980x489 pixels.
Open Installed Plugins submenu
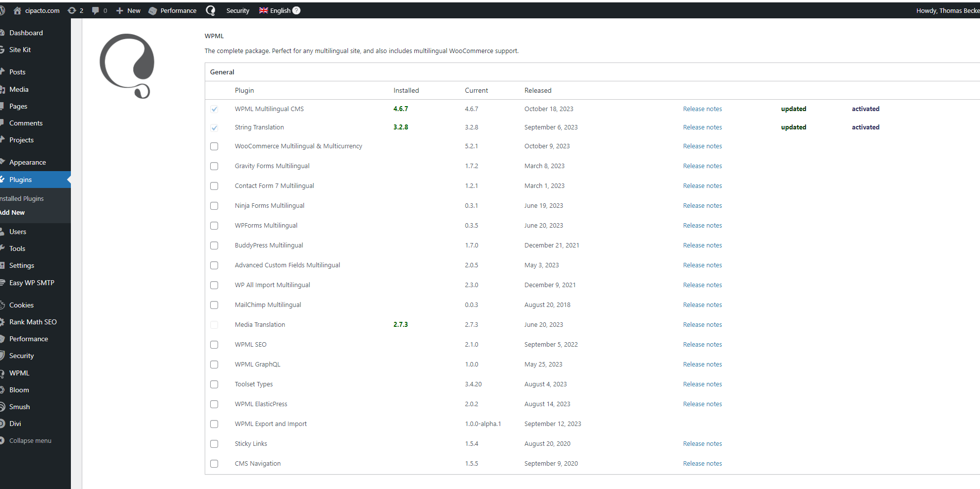pyautogui.click(x=22, y=198)
